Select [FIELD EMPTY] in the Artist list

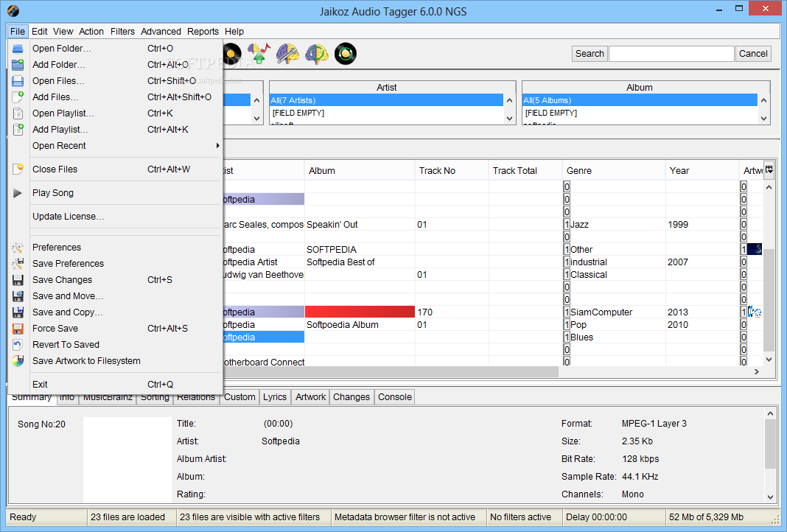point(386,113)
